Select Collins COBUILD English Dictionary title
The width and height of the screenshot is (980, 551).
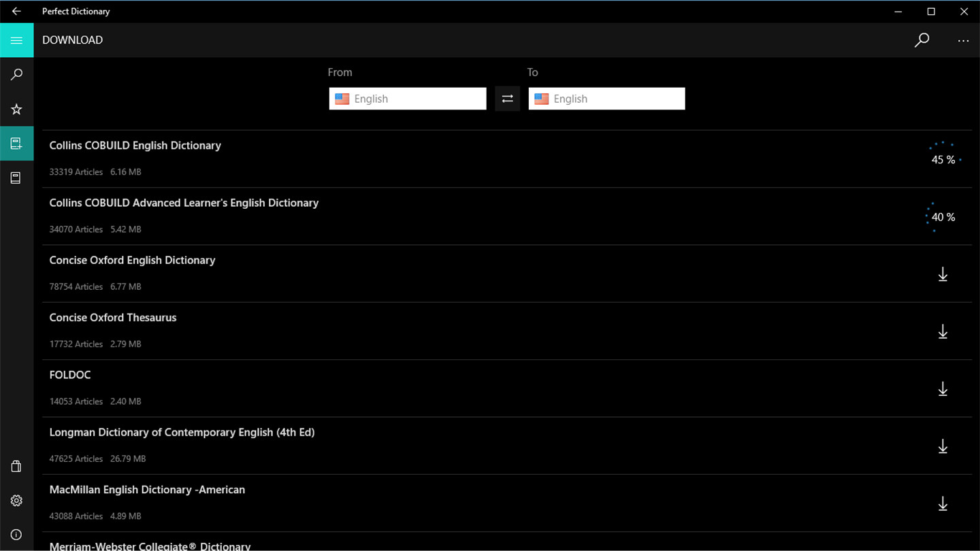135,146
